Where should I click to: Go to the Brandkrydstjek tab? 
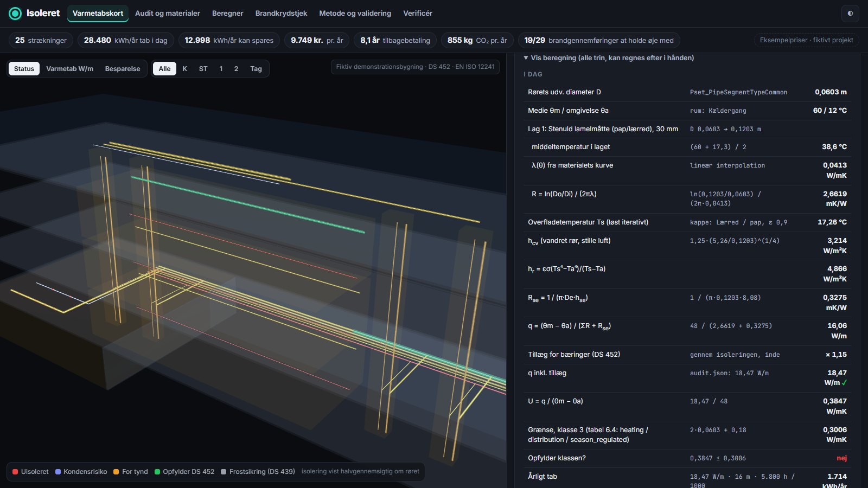click(281, 14)
